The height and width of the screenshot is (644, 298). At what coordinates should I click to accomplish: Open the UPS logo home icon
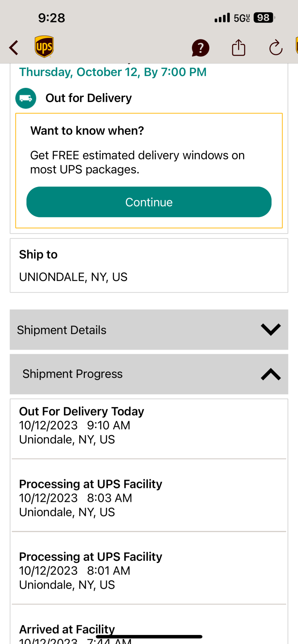click(44, 47)
